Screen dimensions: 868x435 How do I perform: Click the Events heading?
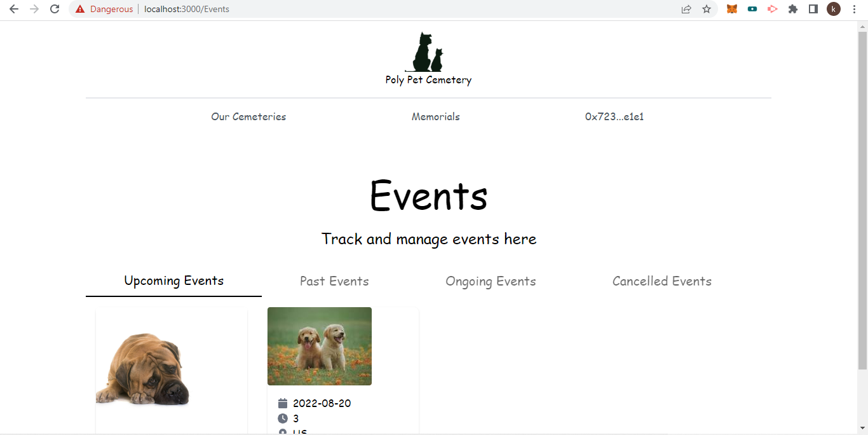(429, 195)
